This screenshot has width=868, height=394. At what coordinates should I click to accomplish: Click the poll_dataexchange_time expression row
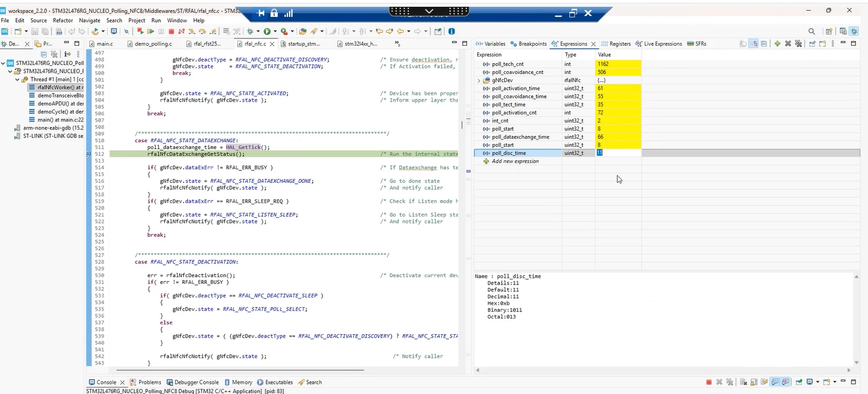tap(558, 137)
